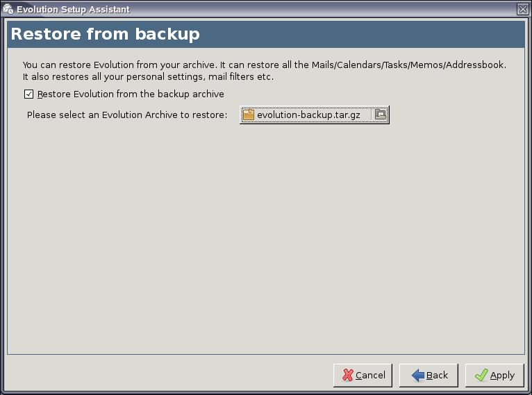Open the evolution-backup.tar.gz file chooser
The height and width of the screenshot is (395, 532).
pos(314,115)
